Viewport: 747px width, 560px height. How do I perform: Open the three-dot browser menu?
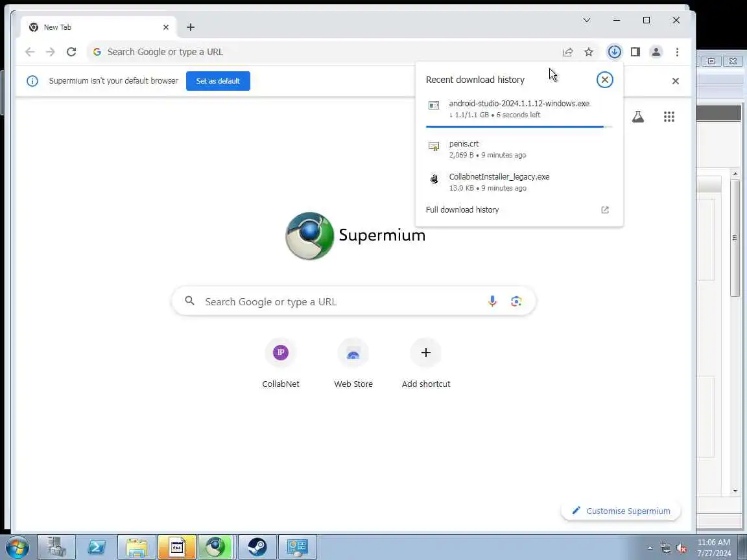pyautogui.click(x=677, y=52)
